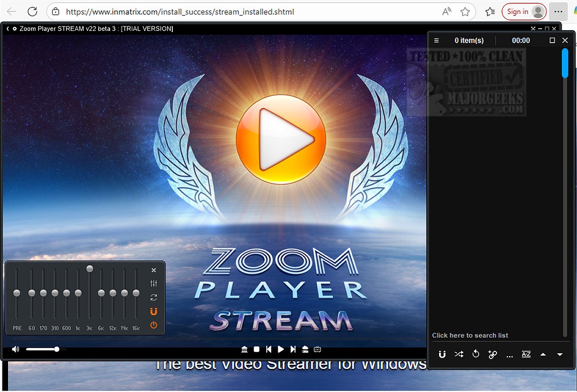The image size is (577, 392).
Task: Toggle the orange magnet icon in the equalizer
Action: (x=154, y=312)
